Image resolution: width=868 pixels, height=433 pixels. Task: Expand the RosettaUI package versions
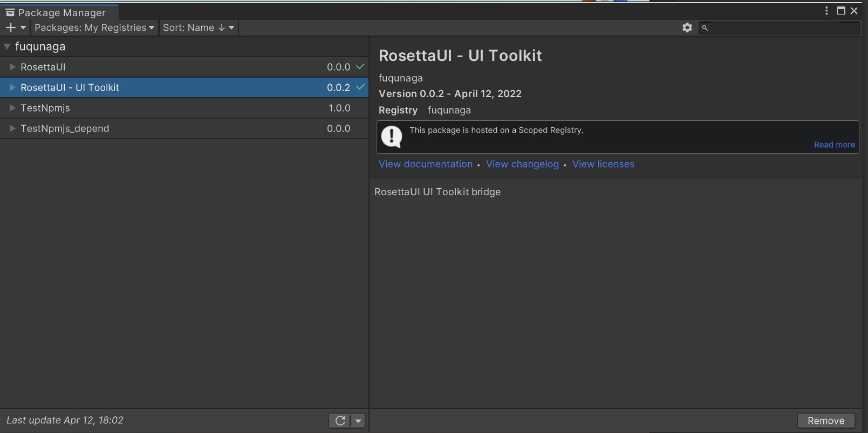(12, 67)
